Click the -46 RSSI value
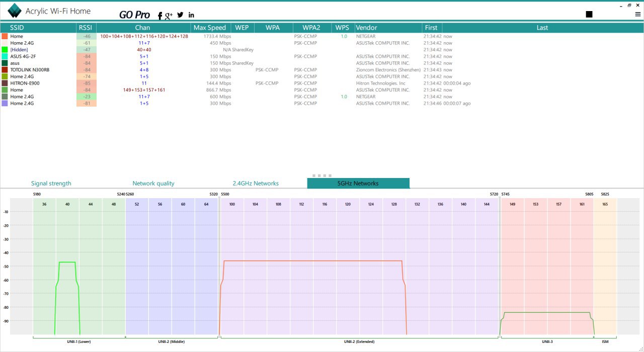Screen dimensions: 644x352 tap(87, 36)
